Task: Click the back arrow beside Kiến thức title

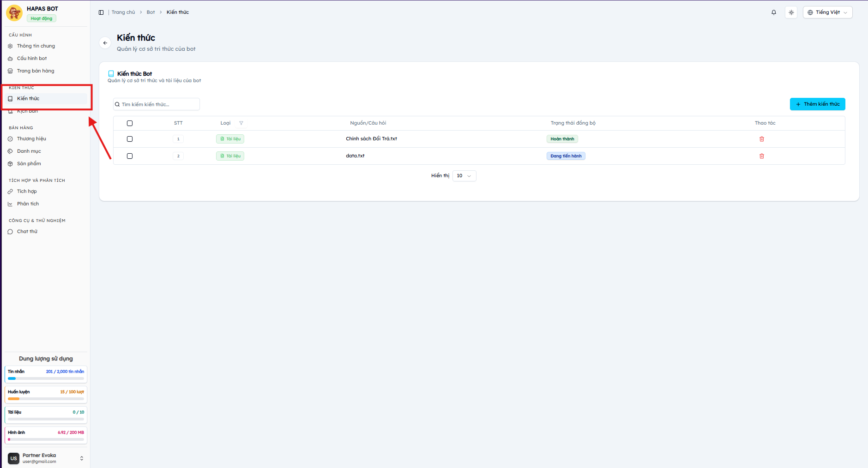Action: tap(105, 43)
